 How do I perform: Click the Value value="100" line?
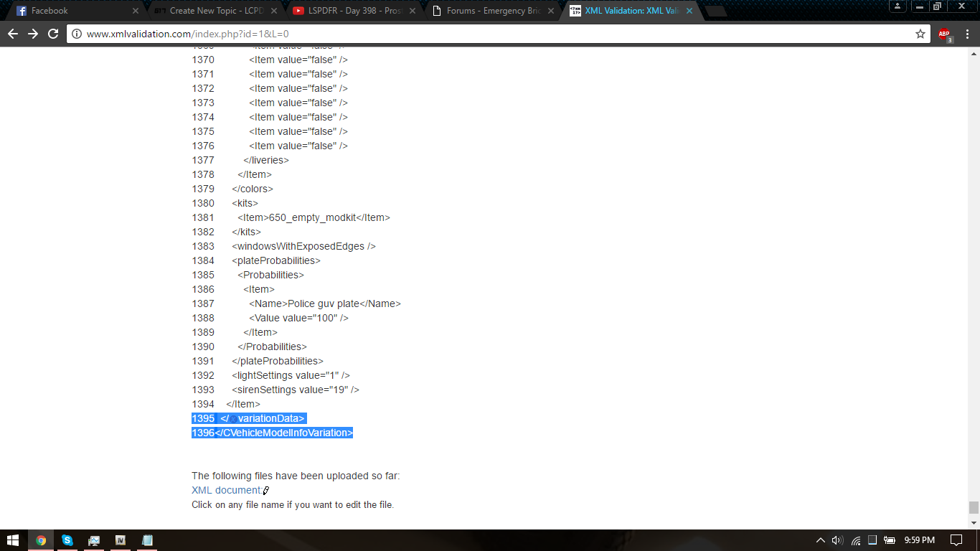pos(298,318)
